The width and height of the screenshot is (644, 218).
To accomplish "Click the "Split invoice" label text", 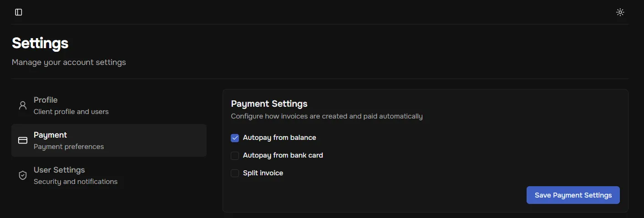I will pos(263,173).
